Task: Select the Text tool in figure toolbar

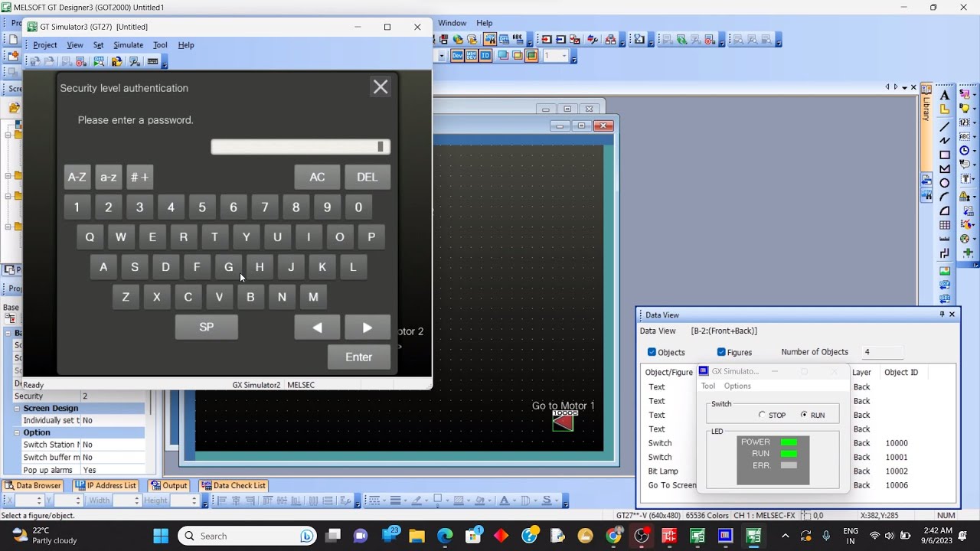Action: click(945, 95)
